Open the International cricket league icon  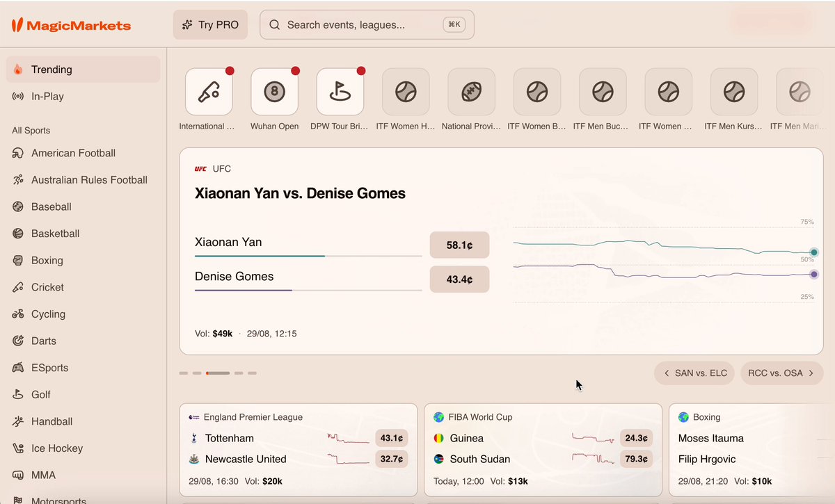pos(209,92)
